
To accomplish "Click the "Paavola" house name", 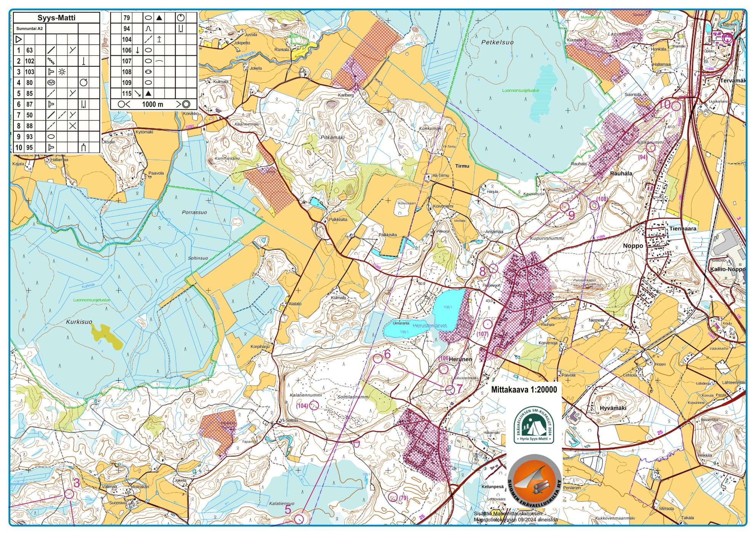I will [x=156, y=173].
